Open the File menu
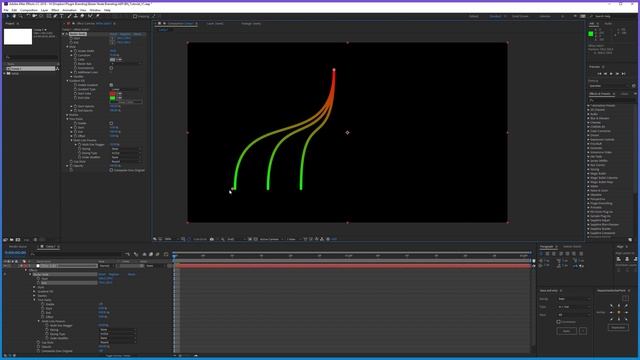 pyautogui.click(x=6, y=10)
